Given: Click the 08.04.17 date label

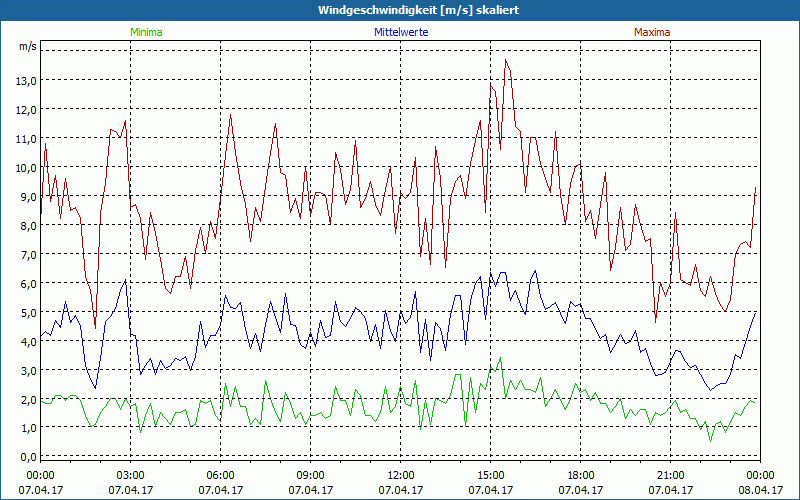Looking at the screenshot, I should tap(760, 490).
